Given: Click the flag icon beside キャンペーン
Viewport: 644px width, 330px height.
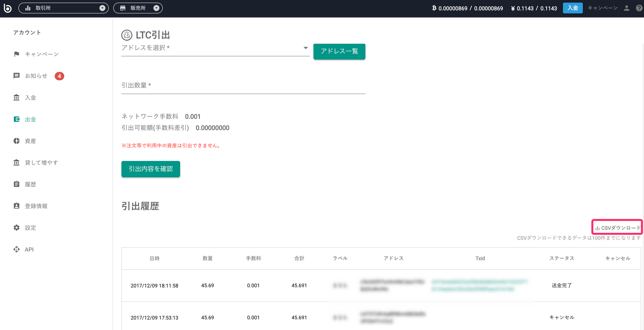Looking at the screenshot, I should (17, 54).
